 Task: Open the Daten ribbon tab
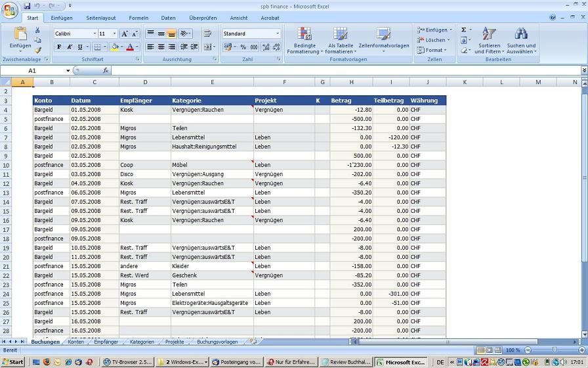click(168, 18)
